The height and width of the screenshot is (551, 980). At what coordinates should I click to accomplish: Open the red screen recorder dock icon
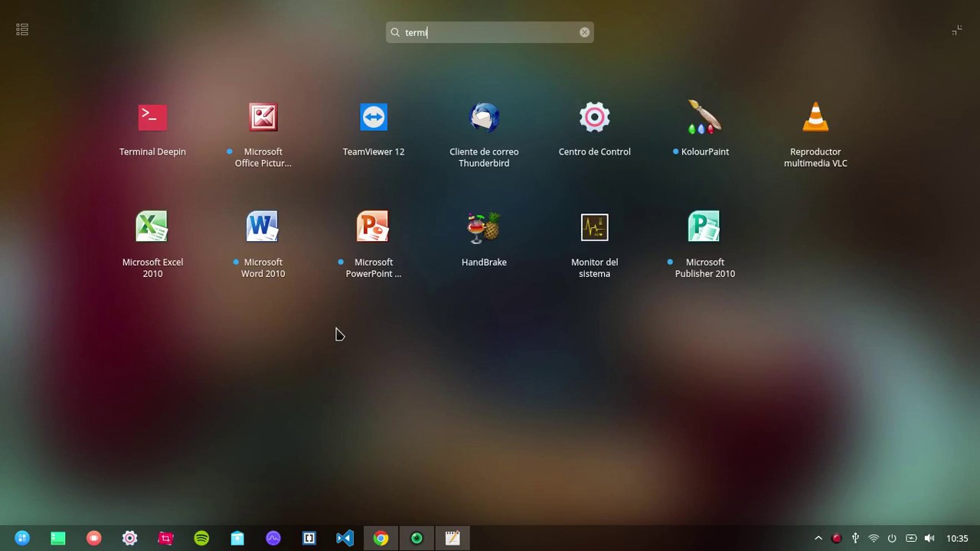click(94, 539)
